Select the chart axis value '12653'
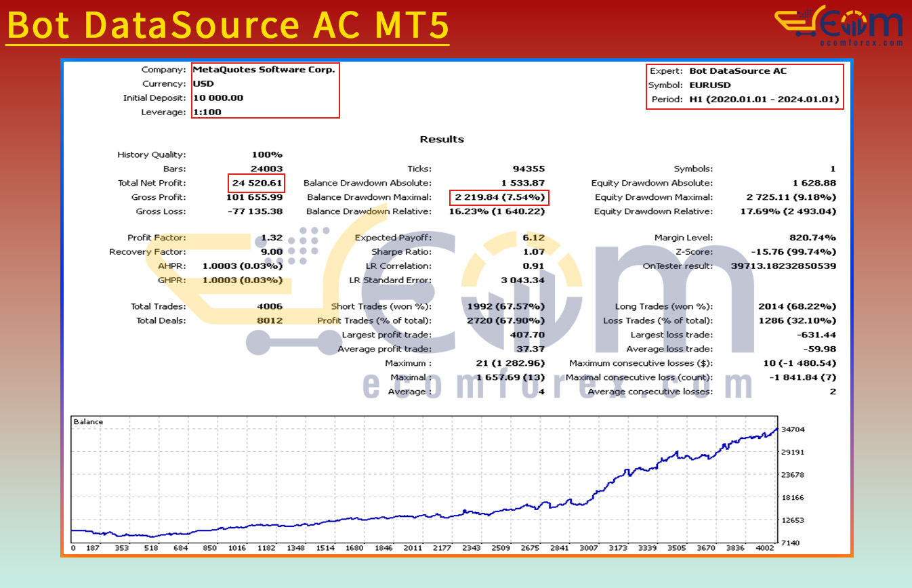The height and width of the screenshot is (588, 912). [792, 520]
